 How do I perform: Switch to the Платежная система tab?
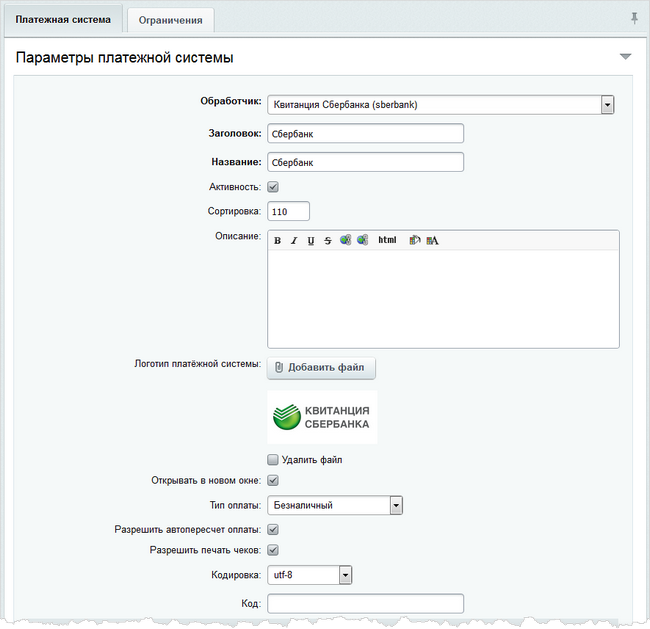[x=63, y=19]
